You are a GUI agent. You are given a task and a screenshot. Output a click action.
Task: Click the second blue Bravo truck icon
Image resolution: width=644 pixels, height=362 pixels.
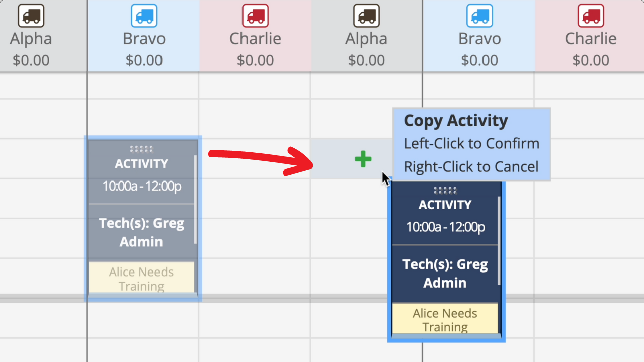pos(479,15)
